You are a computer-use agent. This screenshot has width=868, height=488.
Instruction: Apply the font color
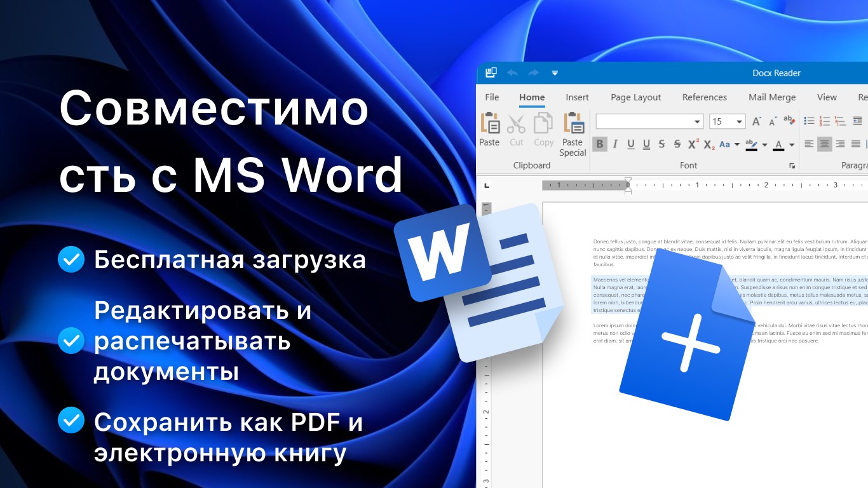click(779, 145)
